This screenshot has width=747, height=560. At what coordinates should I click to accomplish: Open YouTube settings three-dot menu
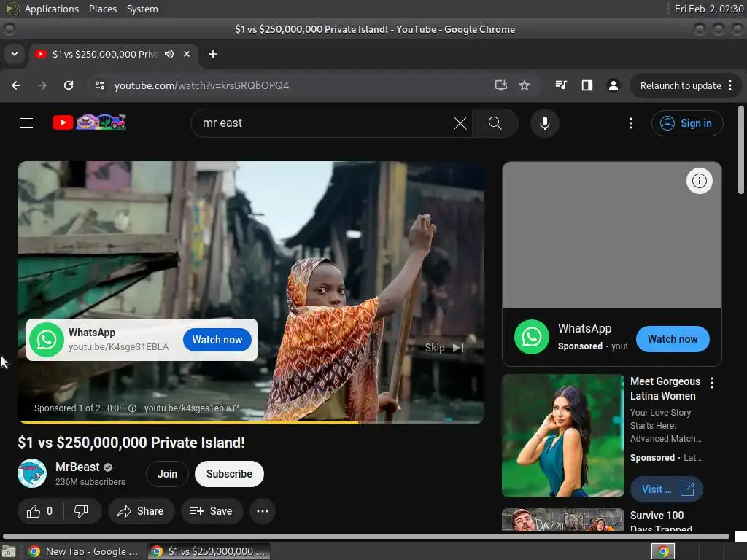coord(631,123)
